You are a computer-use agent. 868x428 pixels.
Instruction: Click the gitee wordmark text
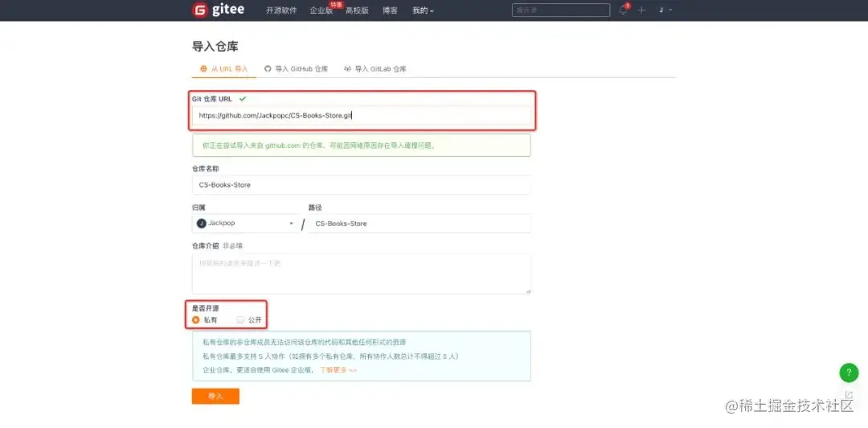coord(228,10)
